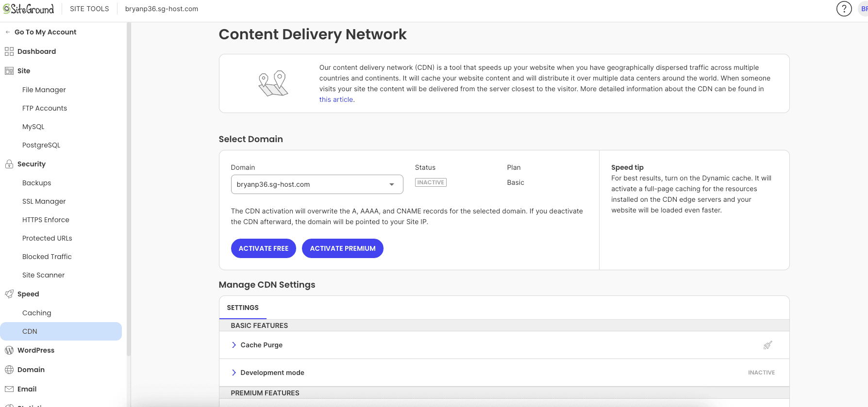868x407 pixels.
Task: Click the SiteGround logo
Action: click(x=29, y=9)
